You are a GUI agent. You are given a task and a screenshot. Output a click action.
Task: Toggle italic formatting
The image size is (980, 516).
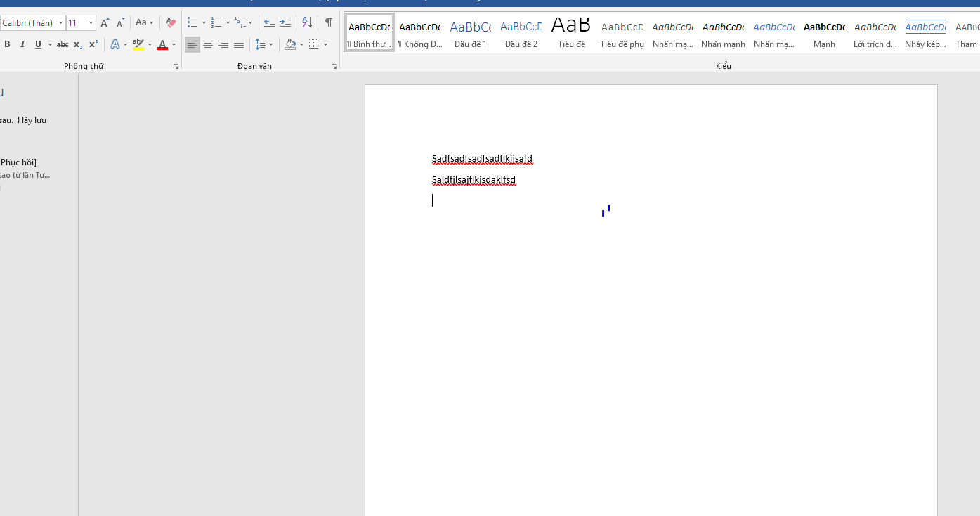click(22, 44)
